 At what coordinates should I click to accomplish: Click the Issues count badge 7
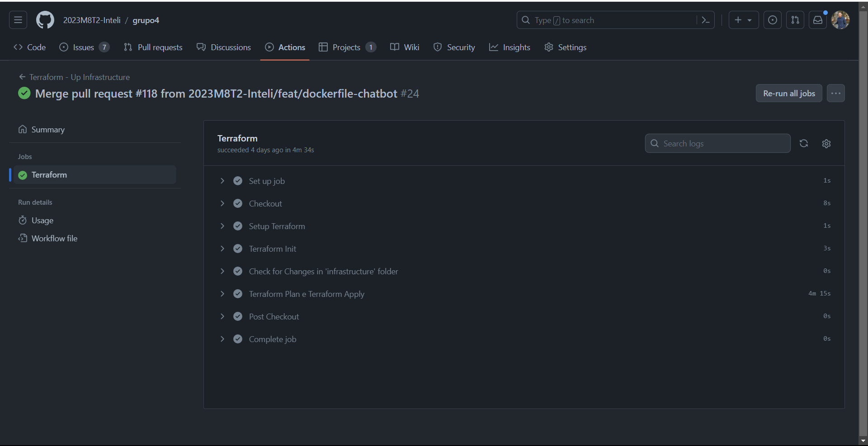(x=104, y=47)
